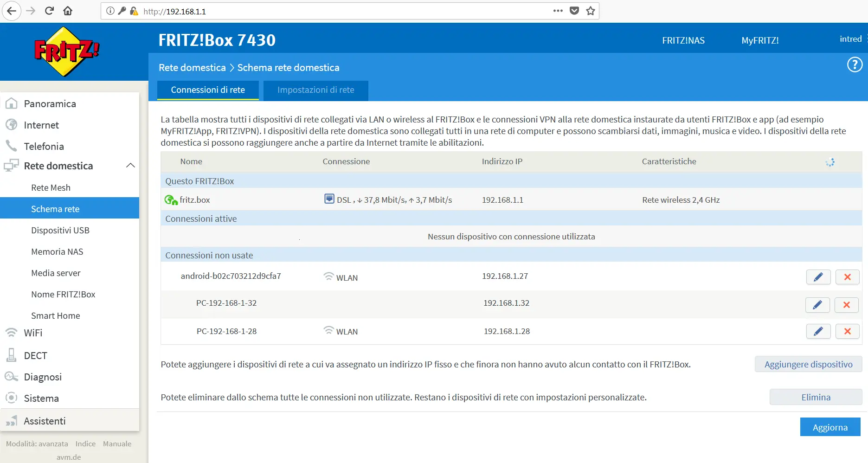Viewport: 868px width, 463px height.
Task: Remove the PC-192-168-1-32 device with red X
Action: [x=847, y=305]
